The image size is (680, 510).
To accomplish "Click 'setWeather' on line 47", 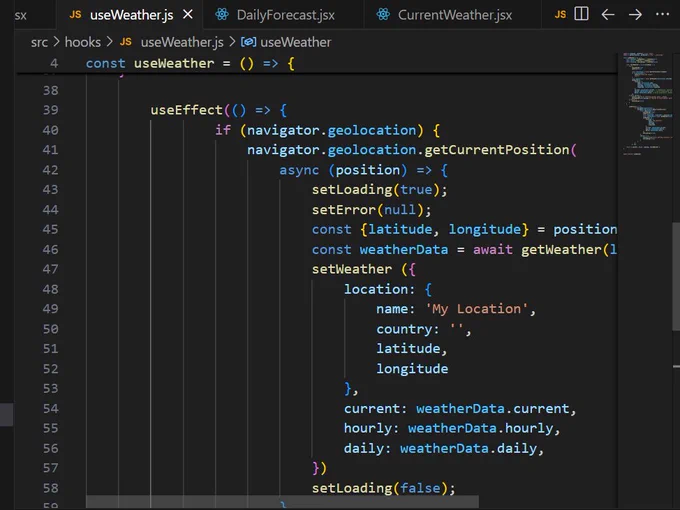I will pos(352,269).
